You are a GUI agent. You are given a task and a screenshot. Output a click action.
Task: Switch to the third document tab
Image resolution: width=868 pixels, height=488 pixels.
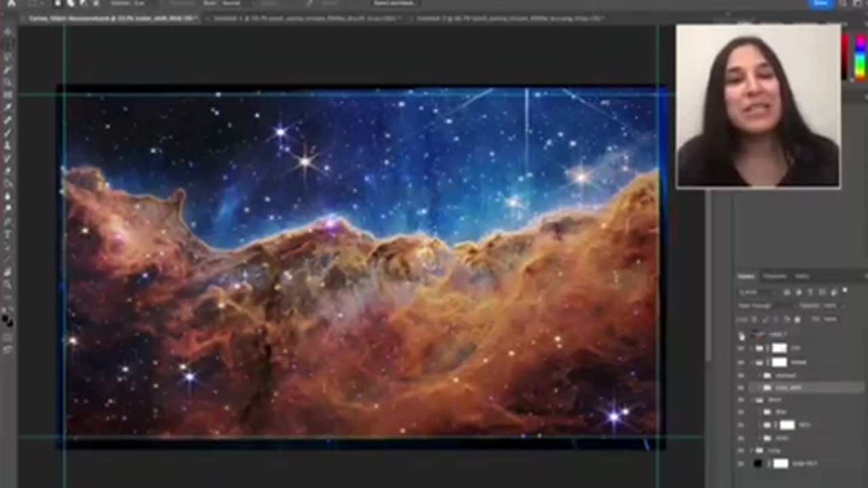(x=509, y=18)
